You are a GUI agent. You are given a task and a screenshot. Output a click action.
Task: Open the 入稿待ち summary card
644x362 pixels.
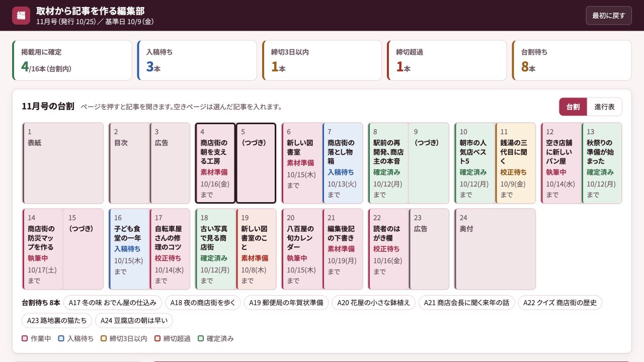tap(197, 60)
